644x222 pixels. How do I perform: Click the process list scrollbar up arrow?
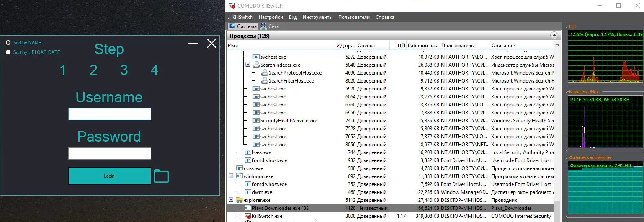coord(557,44)
